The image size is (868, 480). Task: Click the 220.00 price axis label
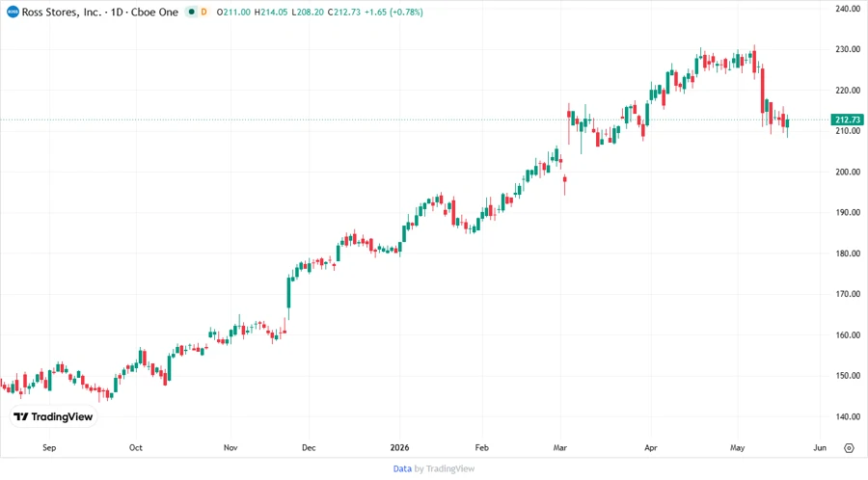pos(848,91)
